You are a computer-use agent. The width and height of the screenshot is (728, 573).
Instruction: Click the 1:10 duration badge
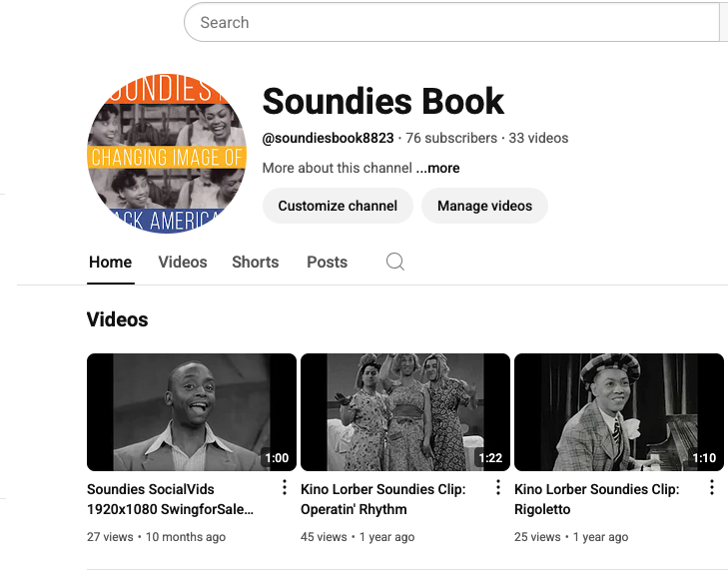pos(704,458)
